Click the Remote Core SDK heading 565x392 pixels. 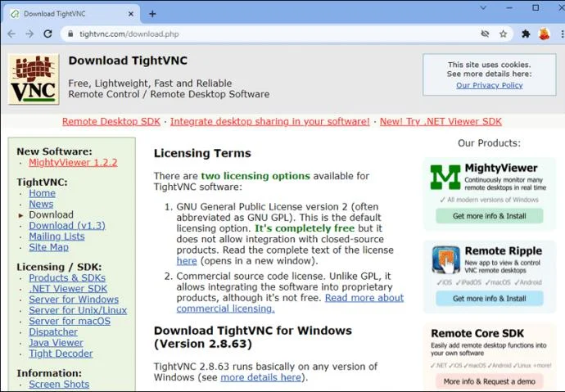tap(477, 333)
